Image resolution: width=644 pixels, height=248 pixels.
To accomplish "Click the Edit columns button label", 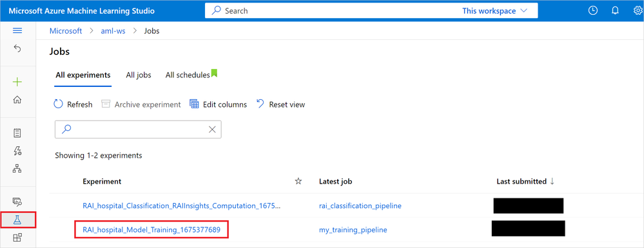I will [x=225, y=105].
